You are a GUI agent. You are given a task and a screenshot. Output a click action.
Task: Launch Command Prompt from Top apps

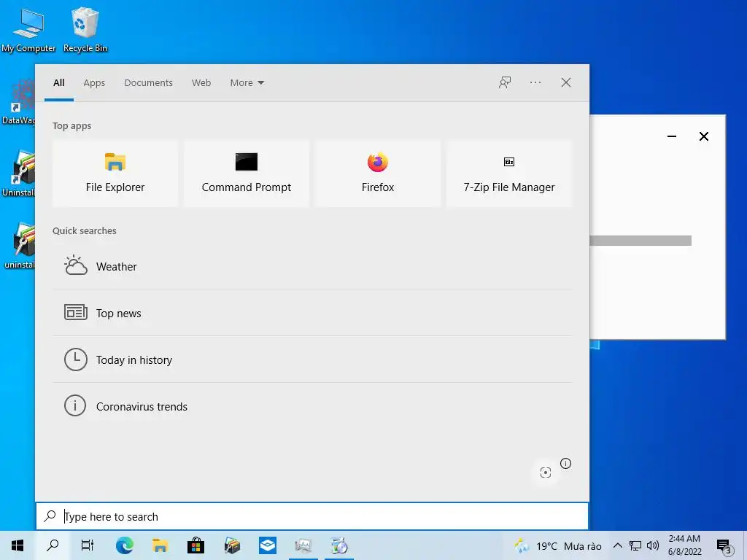pos(247,174)
